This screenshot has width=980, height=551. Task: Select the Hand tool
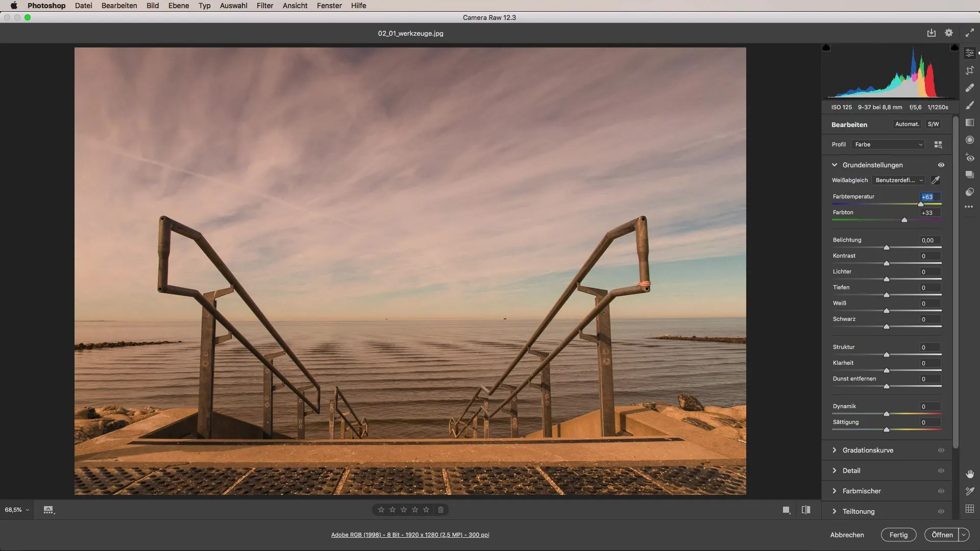point(970,474)
